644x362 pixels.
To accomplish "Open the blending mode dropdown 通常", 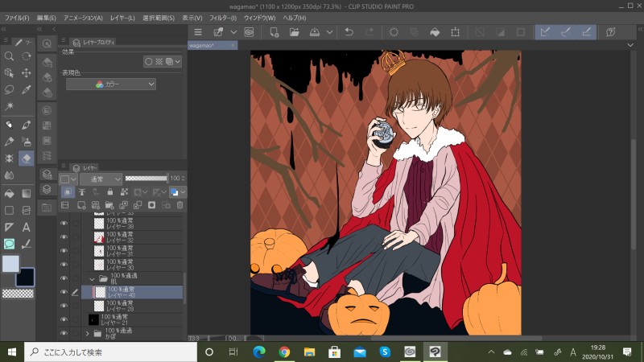I will tap(101, 178).
